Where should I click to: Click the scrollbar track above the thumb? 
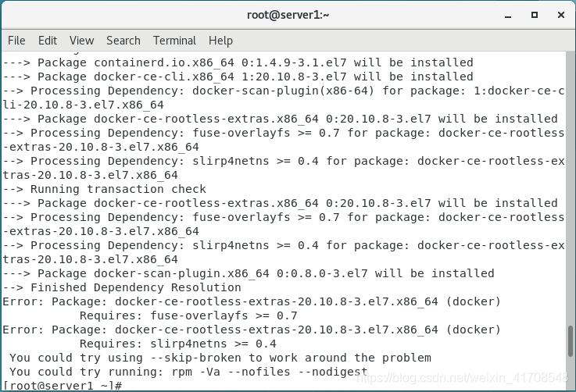coord(570,187)
